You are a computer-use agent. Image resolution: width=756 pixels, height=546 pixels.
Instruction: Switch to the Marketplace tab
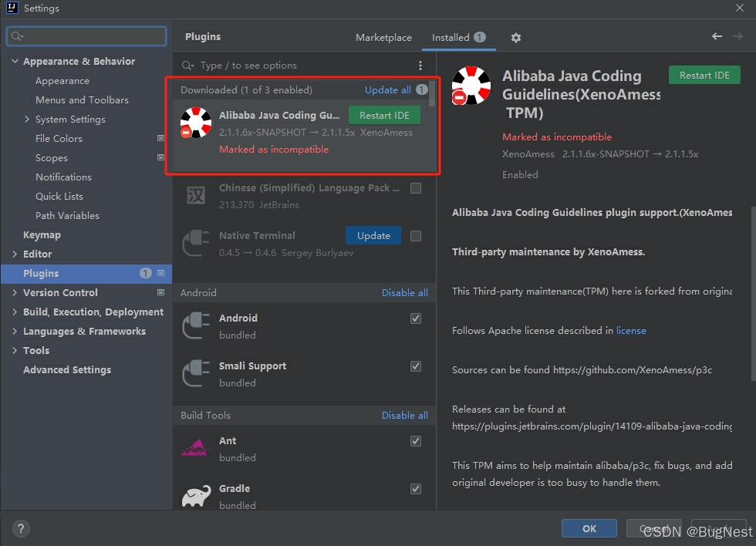pyautogui.click(x=384, y=38)
